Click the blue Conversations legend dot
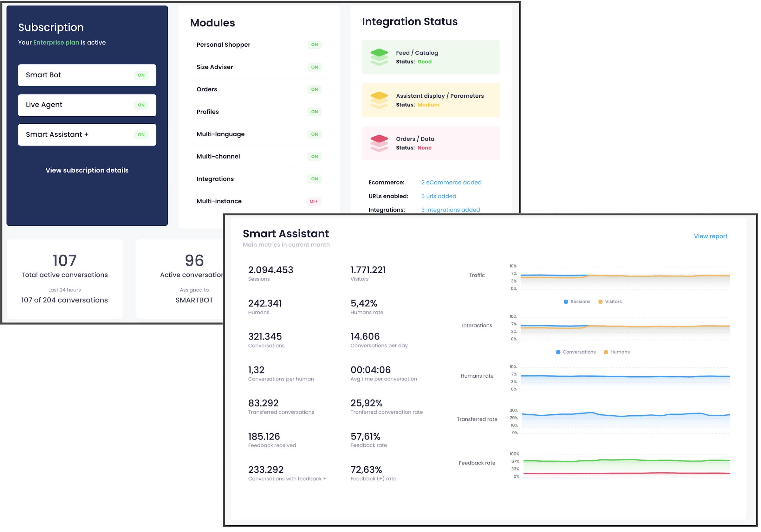The width and height of the screenshot is (761, 532). click(x=558, y=352)
